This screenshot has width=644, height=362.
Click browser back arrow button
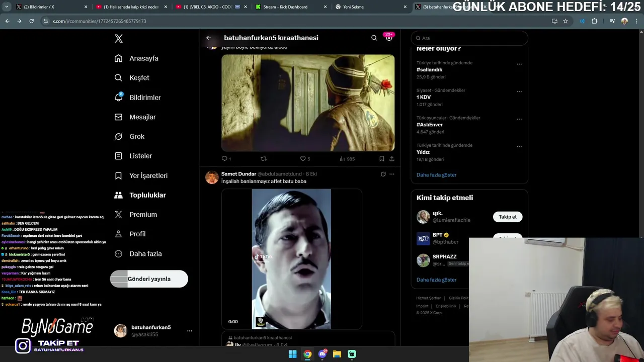pyautogui.click(x=7, y=21)
